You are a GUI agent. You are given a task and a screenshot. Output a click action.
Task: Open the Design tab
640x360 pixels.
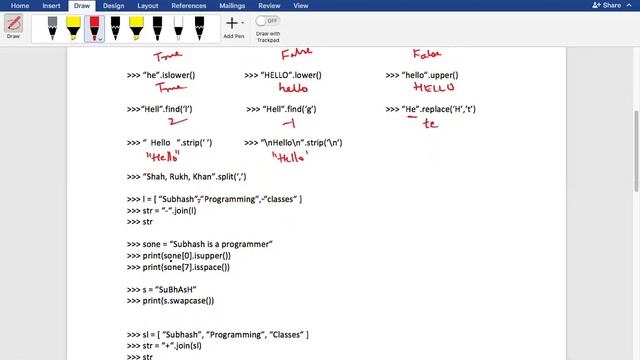coord(113,6)
